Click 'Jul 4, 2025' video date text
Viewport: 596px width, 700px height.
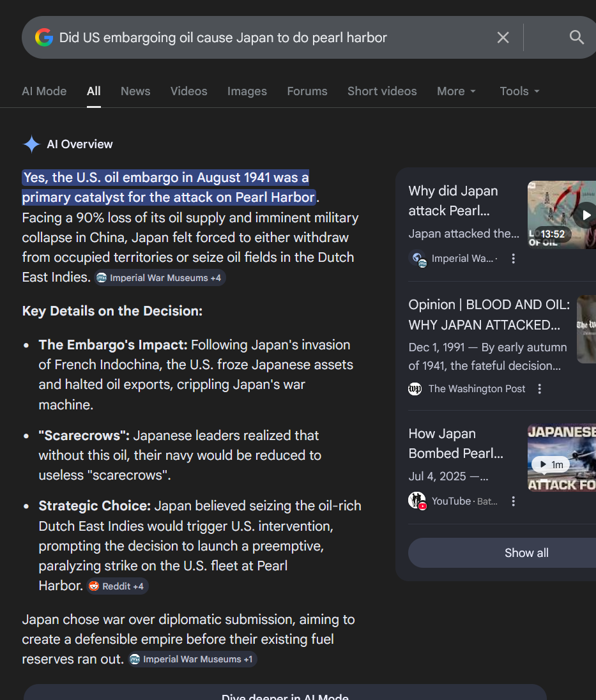click(x=437, y=476)
